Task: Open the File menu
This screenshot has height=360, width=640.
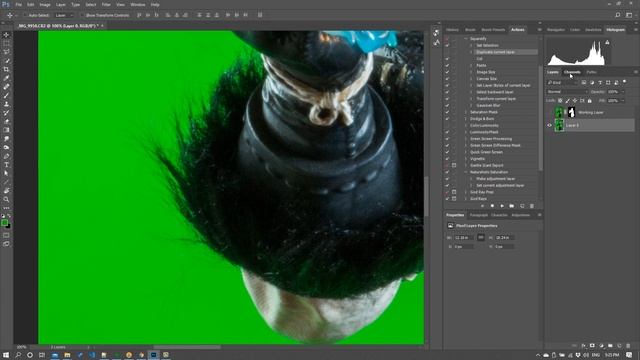Action: (18, 4)
